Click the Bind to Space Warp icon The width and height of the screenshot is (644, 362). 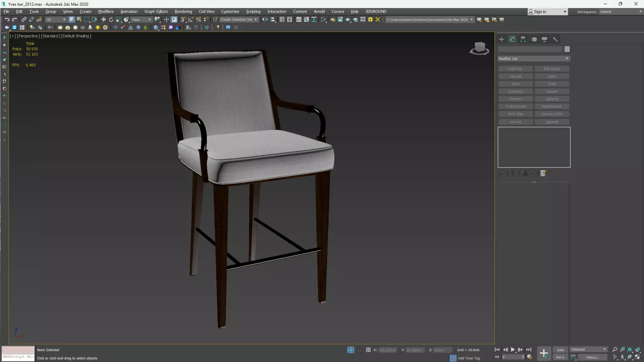(39, 19)
